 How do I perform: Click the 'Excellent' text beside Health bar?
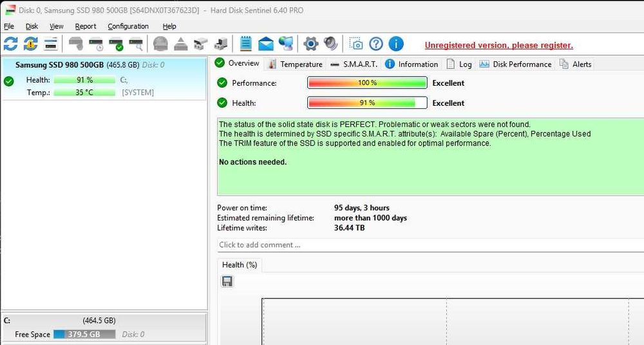[448, 103]
